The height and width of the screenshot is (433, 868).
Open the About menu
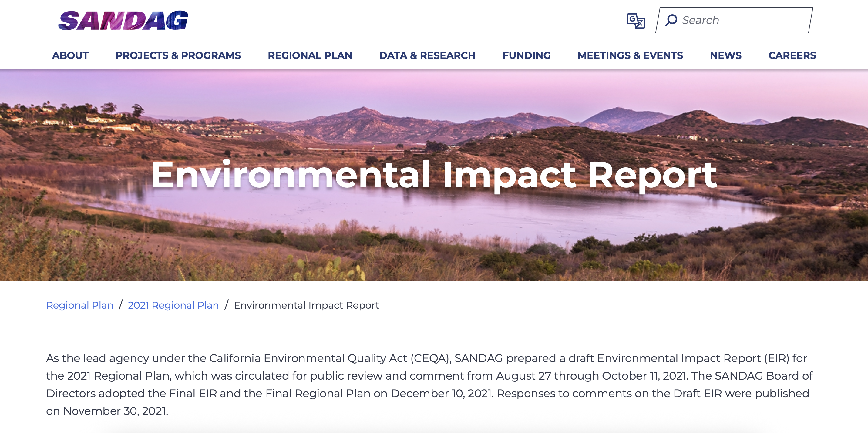pos(70,55)
